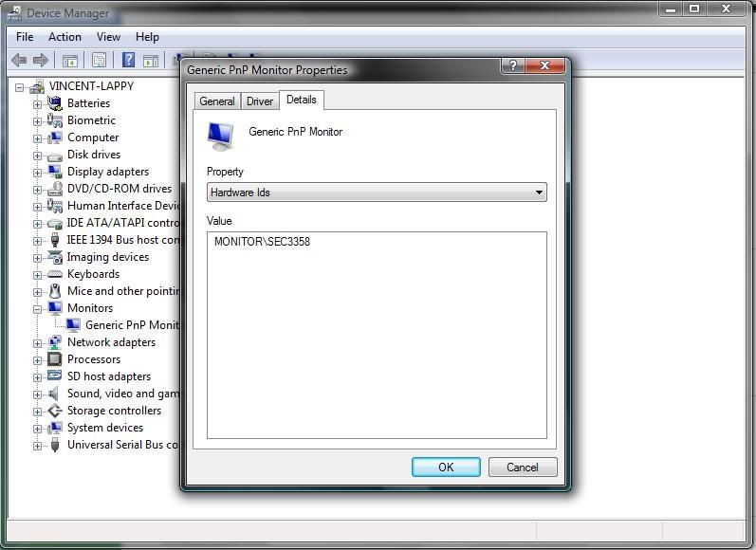Click Show/Hide Console Tree toolbar icon
The width and height of the screenshot is (756, 550).
coord(70,61)
